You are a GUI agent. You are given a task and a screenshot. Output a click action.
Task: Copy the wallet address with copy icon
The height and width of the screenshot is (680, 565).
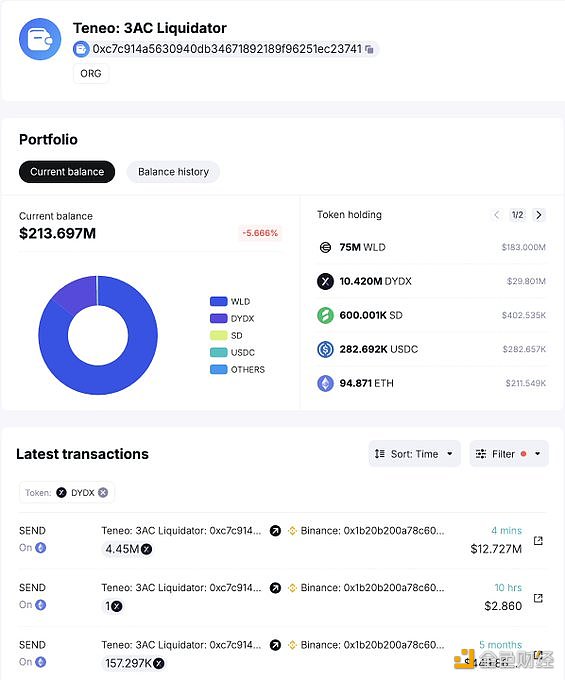[x=369, y=49]
